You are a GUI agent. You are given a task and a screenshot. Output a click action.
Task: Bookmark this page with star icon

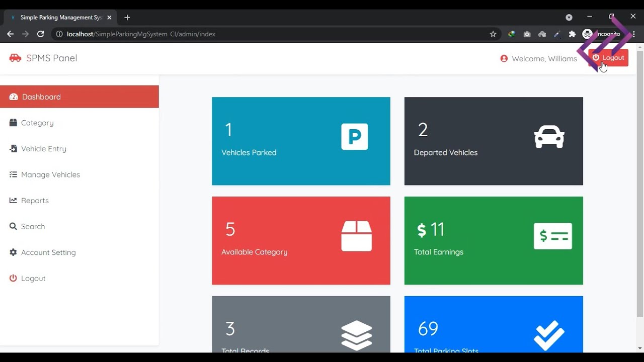tap(493, 34)
